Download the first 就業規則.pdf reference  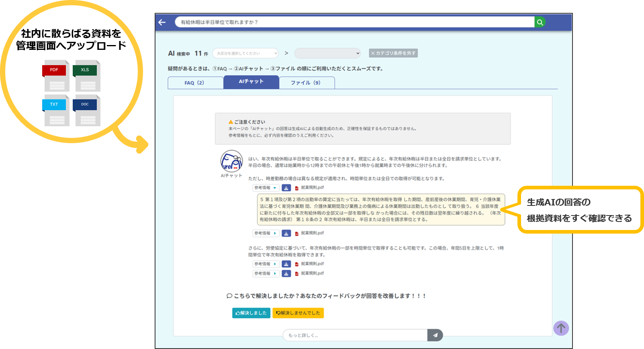[x=286, y=188]
